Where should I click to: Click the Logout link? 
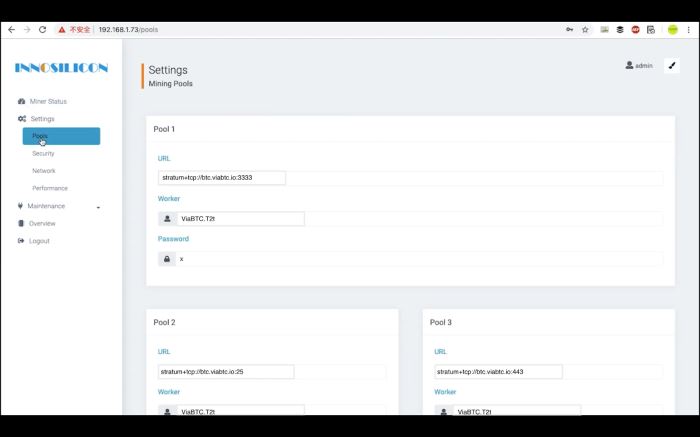[39, 241]
